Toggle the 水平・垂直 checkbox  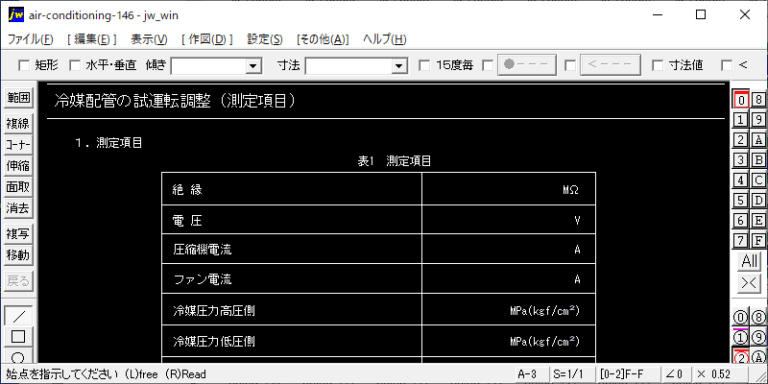(x=75, y=65)
